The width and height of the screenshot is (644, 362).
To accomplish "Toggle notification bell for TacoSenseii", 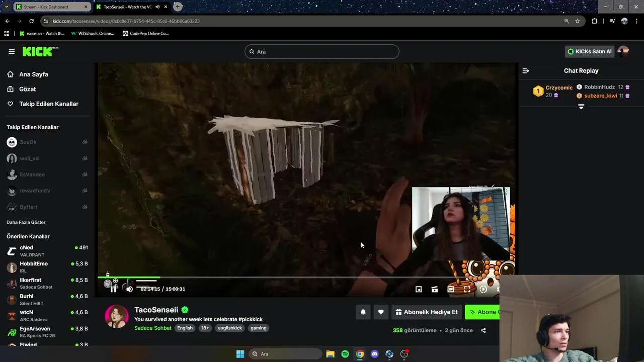I will [363, 312].
